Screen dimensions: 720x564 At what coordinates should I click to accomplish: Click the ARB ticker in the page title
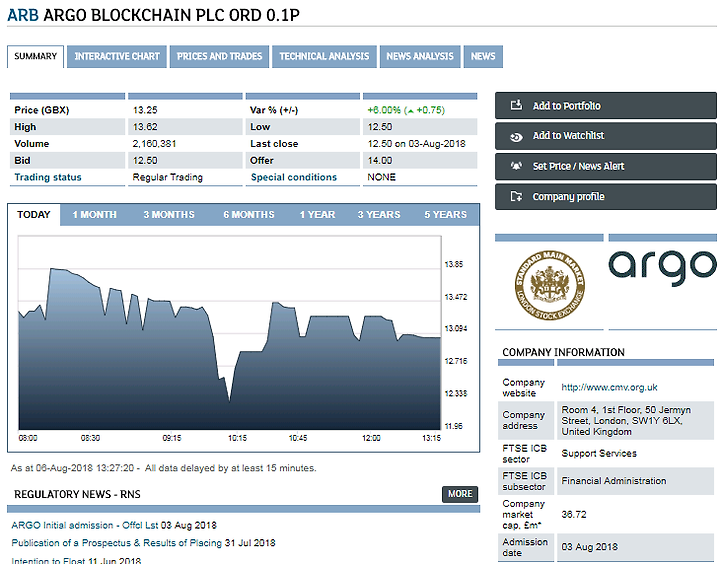click(23, 15)
